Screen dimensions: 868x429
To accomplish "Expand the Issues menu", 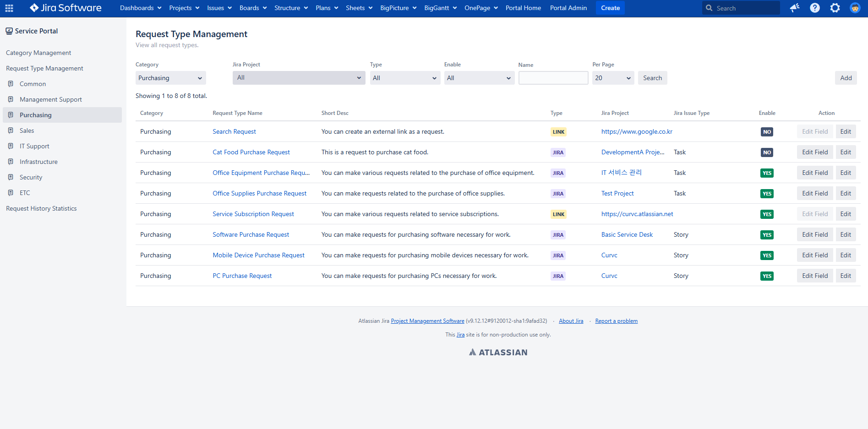I will (219, 8).
